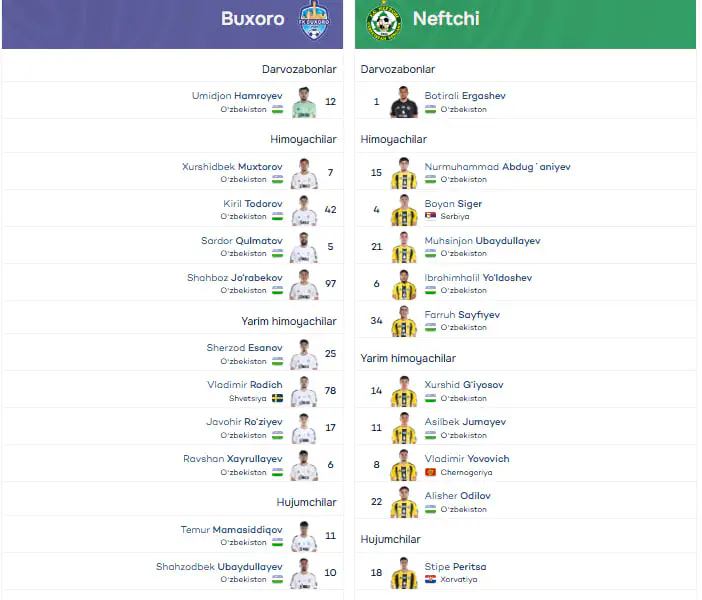Viewport: 702px width, 600px height.
Task: Open Xurshidbek Muxtorov's player profile link
Action: tap(232, 167)
